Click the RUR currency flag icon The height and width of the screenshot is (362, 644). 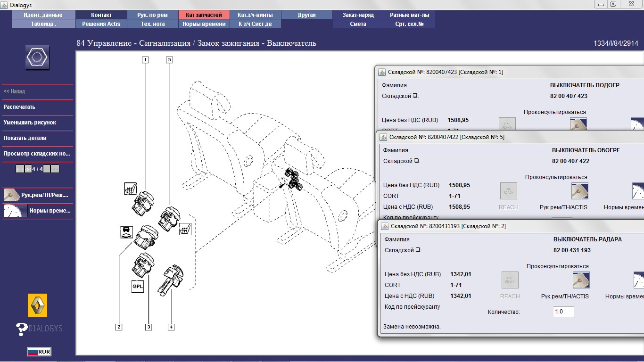click(39, 352)
